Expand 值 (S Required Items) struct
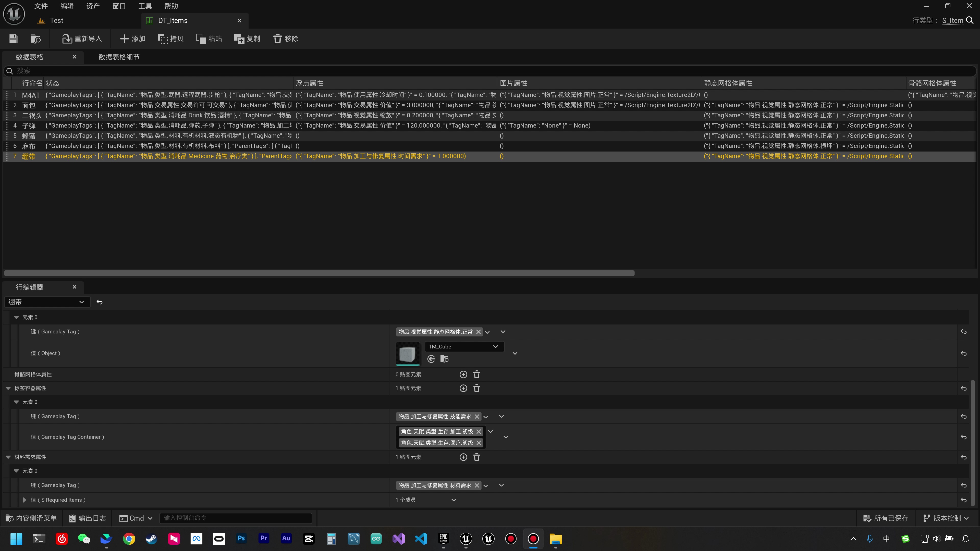The image size is (980, 551). 24,500
